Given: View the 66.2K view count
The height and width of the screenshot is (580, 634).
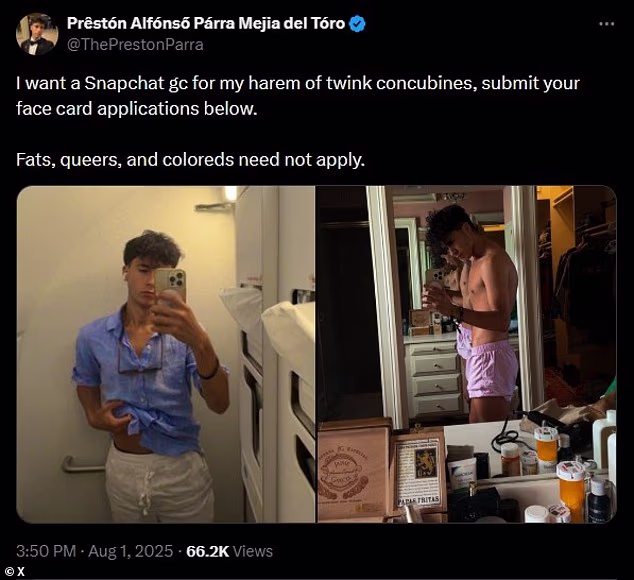Looking at the screenshot, I should pos(208,551).
